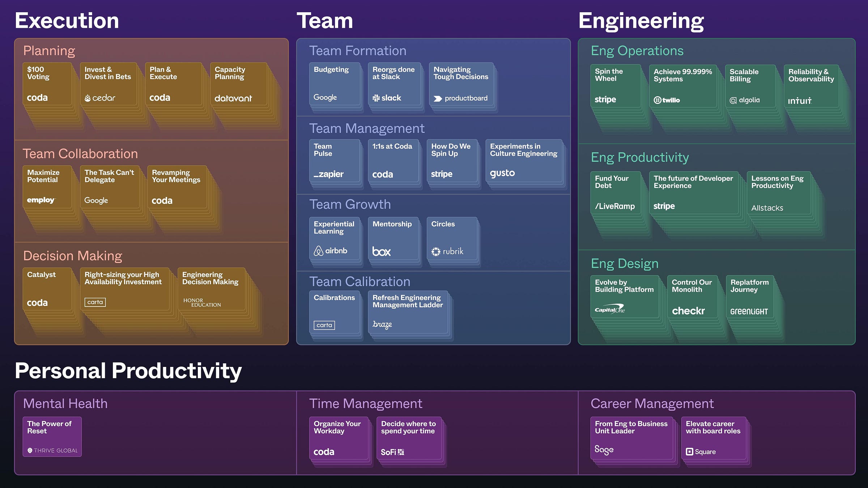Click From Eng to Business Unit Leader card
This screenshot has width=868, height=488.
(x=632, y=438)
